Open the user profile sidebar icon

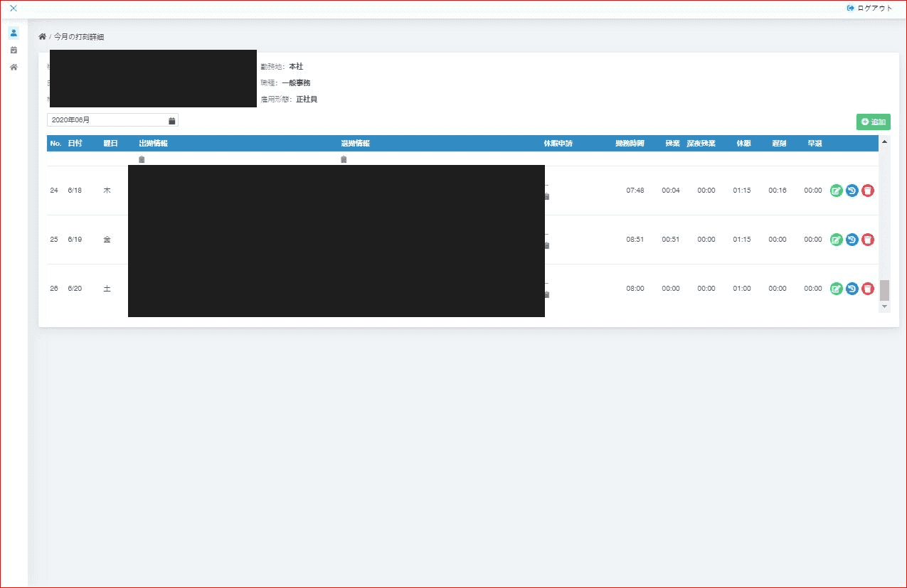click(14, 33)
